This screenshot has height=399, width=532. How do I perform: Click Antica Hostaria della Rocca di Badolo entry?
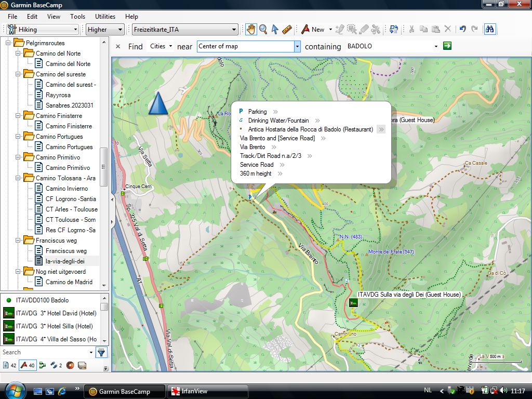310,129
